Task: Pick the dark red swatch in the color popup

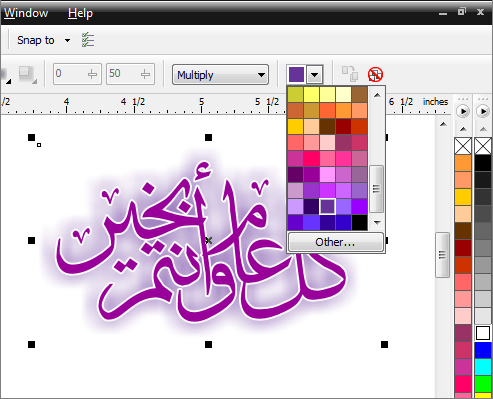Action: pyautogui.click(x=344, y=127)
